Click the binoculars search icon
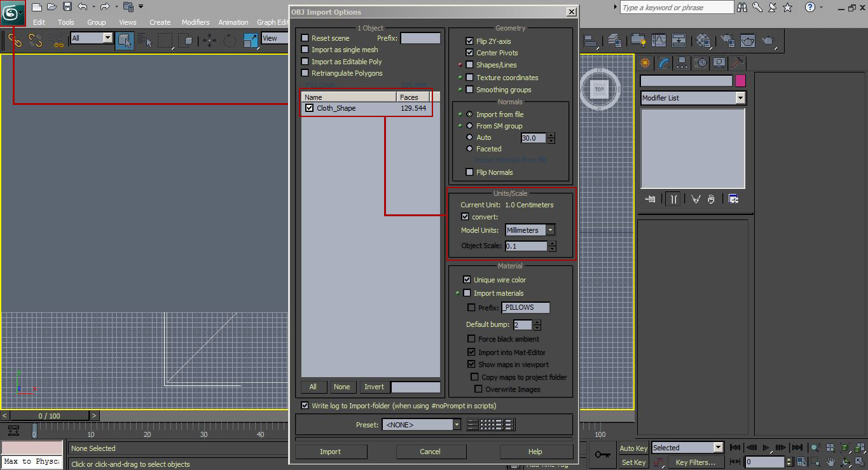868x470 pixels. (x=741, y=7)
